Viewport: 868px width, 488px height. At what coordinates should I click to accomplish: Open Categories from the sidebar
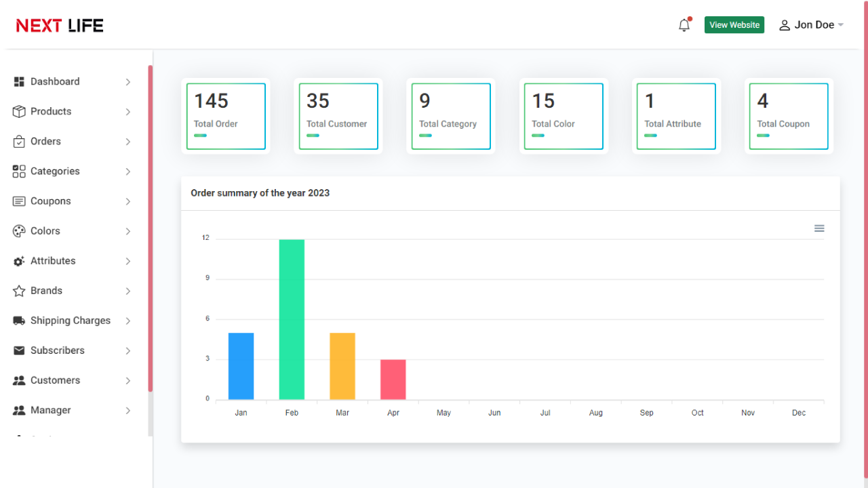point(73,171)
